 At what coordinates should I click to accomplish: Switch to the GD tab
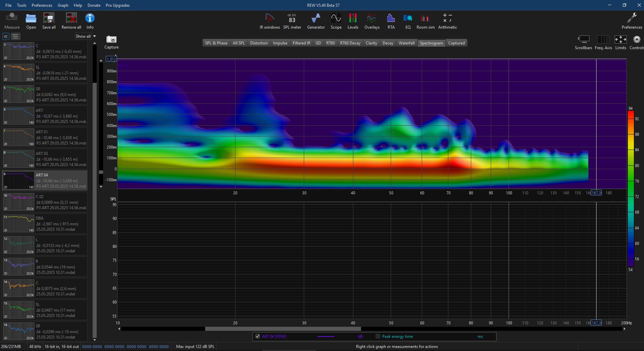pyautogui.click(x=318, y=43)
